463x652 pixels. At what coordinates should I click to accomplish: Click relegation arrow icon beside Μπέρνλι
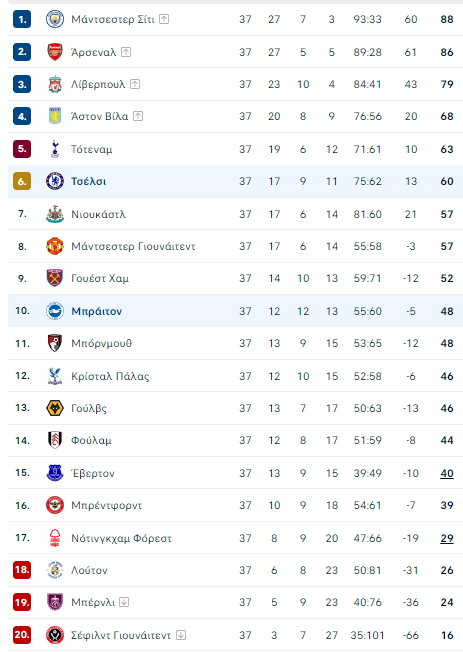pyautogui.click(x=124, y=602)
